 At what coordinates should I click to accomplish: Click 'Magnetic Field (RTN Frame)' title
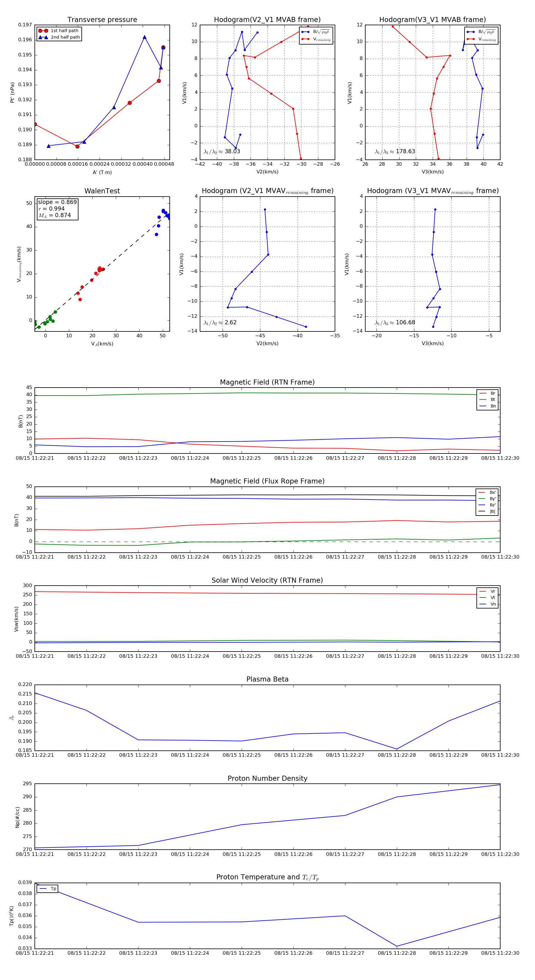(x=267, y=382)
